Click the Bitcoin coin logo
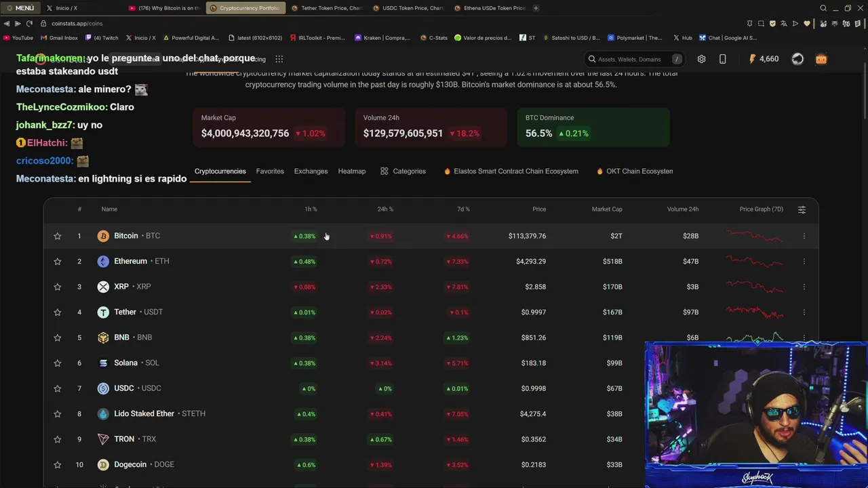Viewport: 868px width, 488px height. (x=103, y=236)
